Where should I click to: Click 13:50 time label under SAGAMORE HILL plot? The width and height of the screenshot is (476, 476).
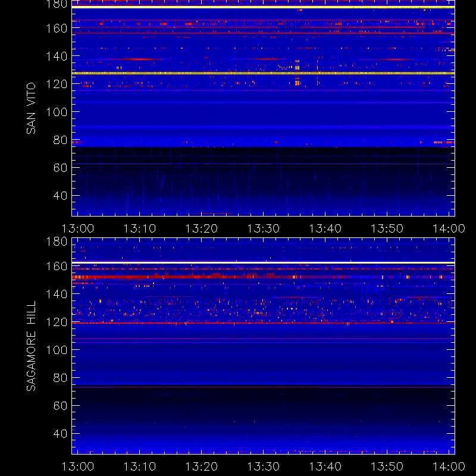coord(387,466)
